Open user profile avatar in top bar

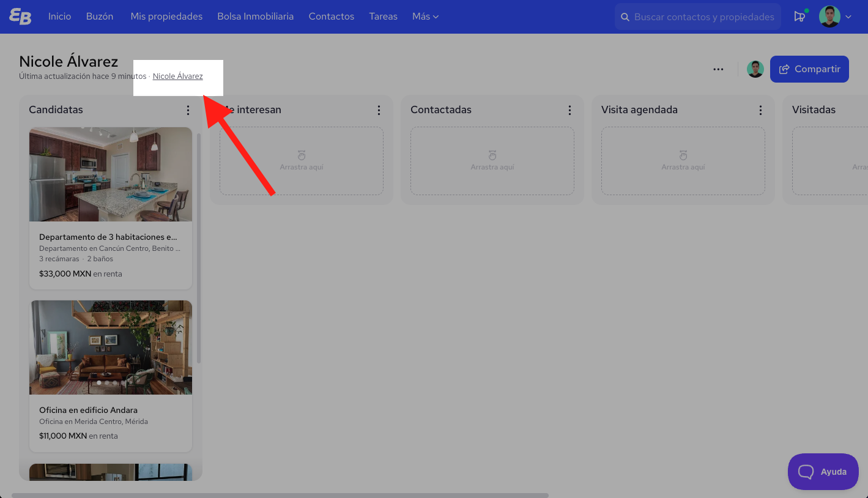pos(829,17)
